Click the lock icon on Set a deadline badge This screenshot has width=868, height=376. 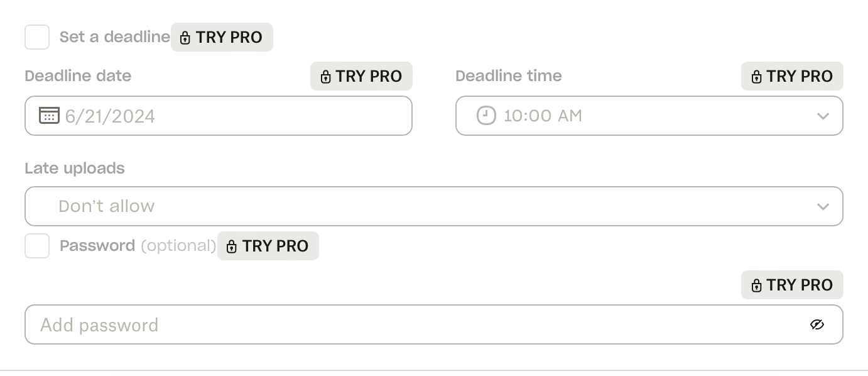pyautogui.click(x=185, y=38)
